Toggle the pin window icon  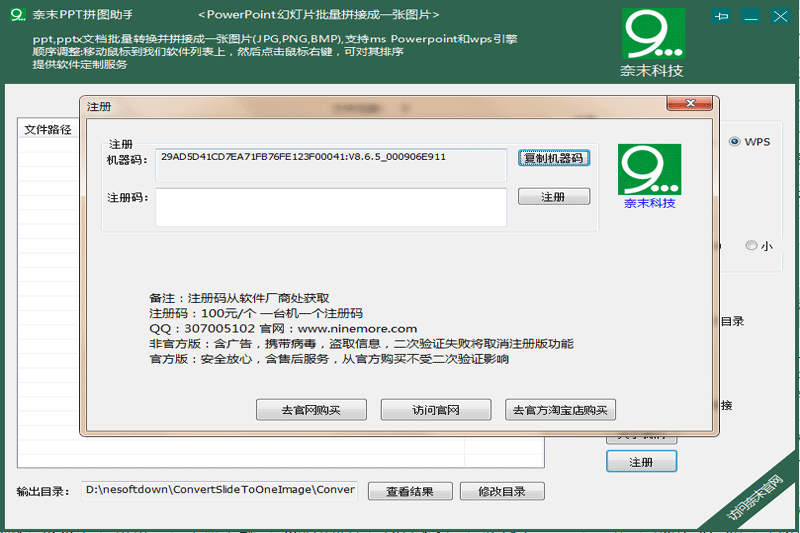click(x=721, y=17)
